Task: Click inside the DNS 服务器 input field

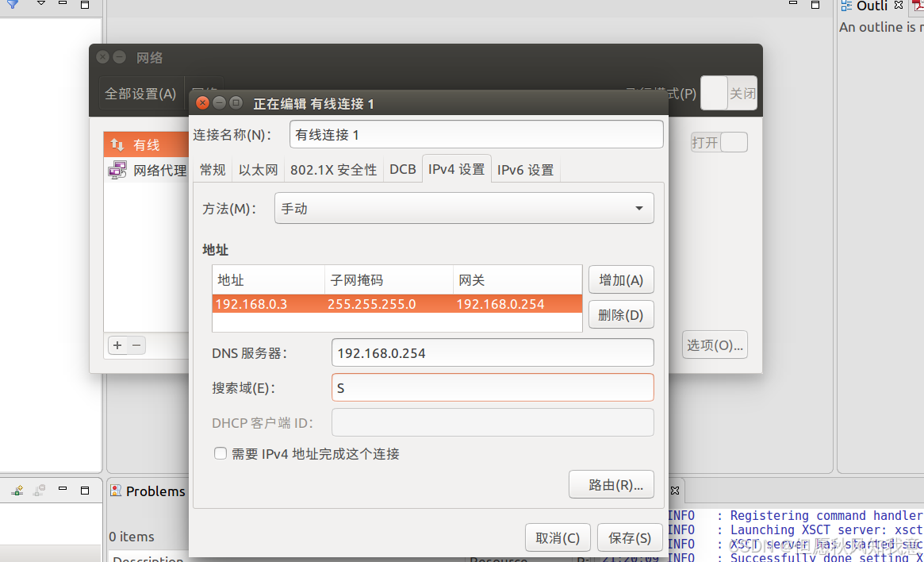Action: pyautogui.click(x=492, y=352)
